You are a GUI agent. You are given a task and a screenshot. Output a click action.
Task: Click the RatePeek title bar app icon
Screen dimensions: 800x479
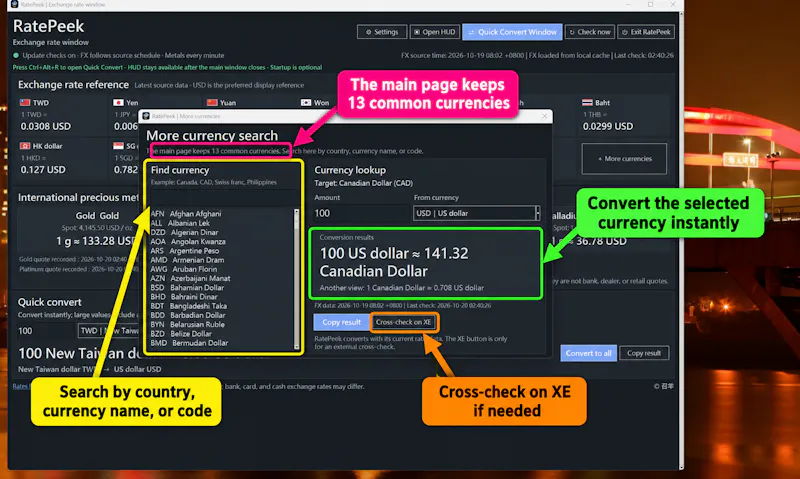pyautogui.click(x=14, y=4)
